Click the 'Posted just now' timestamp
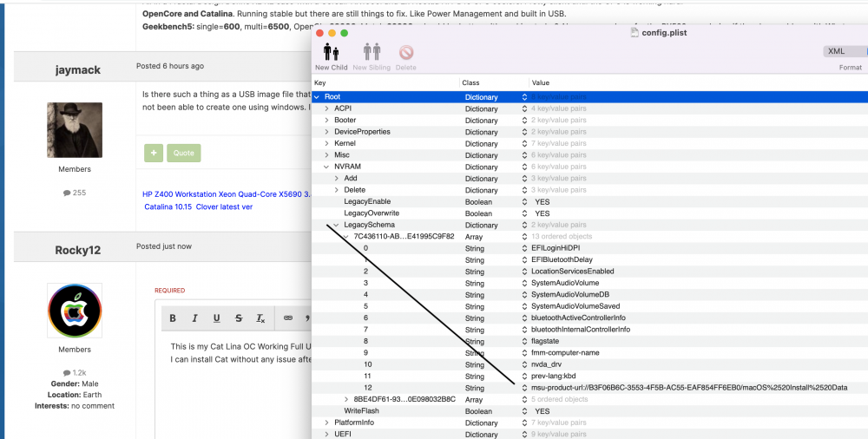The width and height of the screenshot is (868, 439). click(x=164, y=246)
